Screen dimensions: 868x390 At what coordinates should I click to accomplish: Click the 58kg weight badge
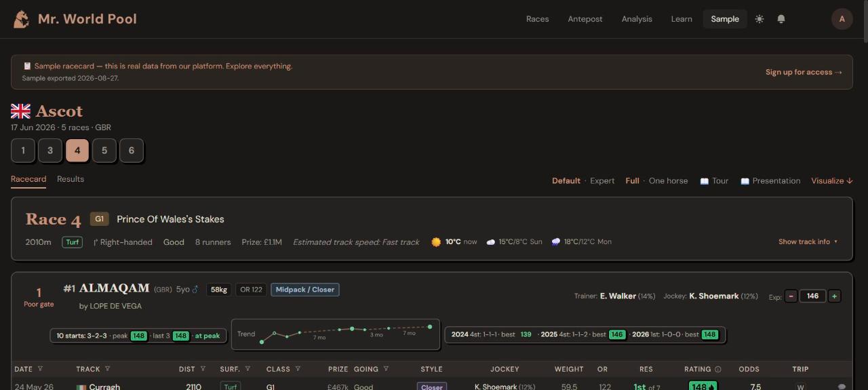219,290
